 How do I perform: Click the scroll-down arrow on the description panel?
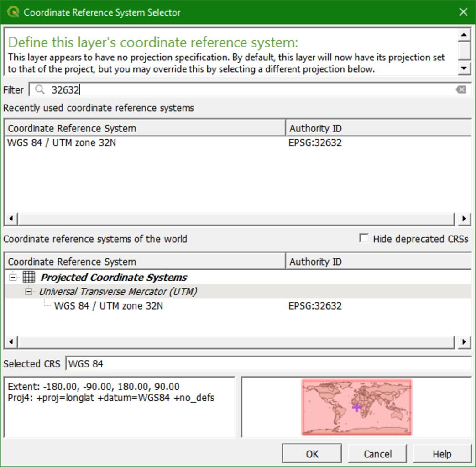coord(464,68)
